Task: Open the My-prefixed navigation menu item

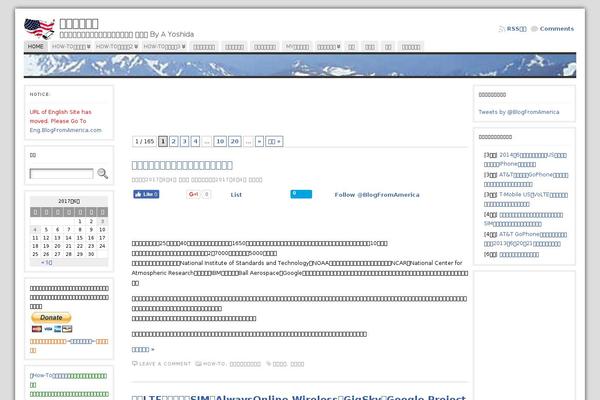Action: click(297, 47)
